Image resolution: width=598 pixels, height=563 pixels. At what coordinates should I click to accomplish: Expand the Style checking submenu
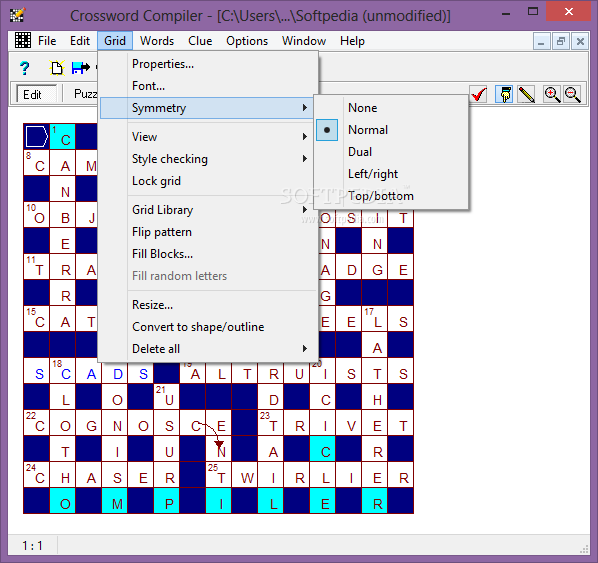pyautogui.click(x=208, y=159)
